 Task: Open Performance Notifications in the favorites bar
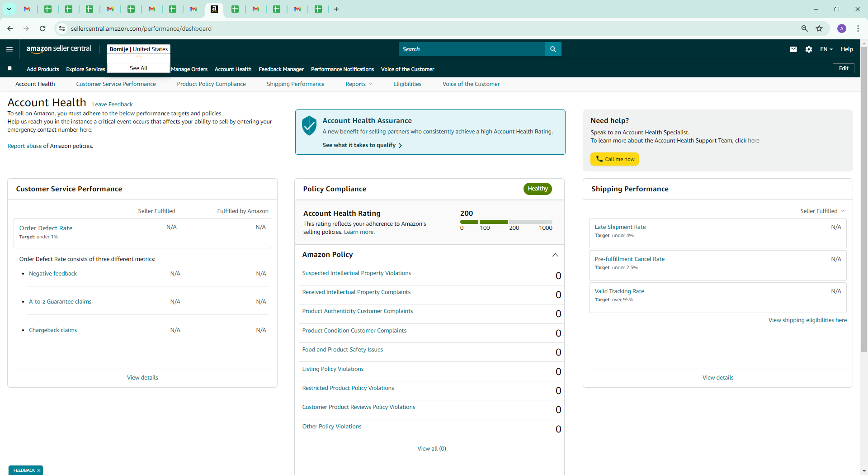pyautogui.click(x=342, y=69)
